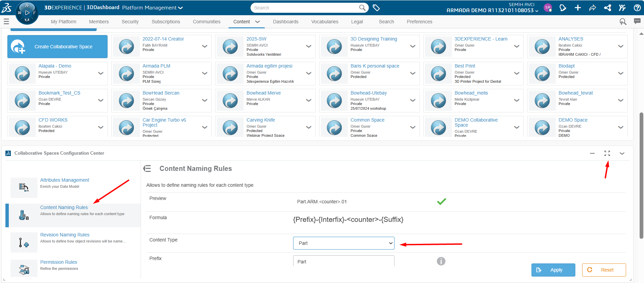The width and height of the screenshot is (644, 283).
Task: Open the Attributes Management link
Action: pyautogui.click(x=65, y=180)
